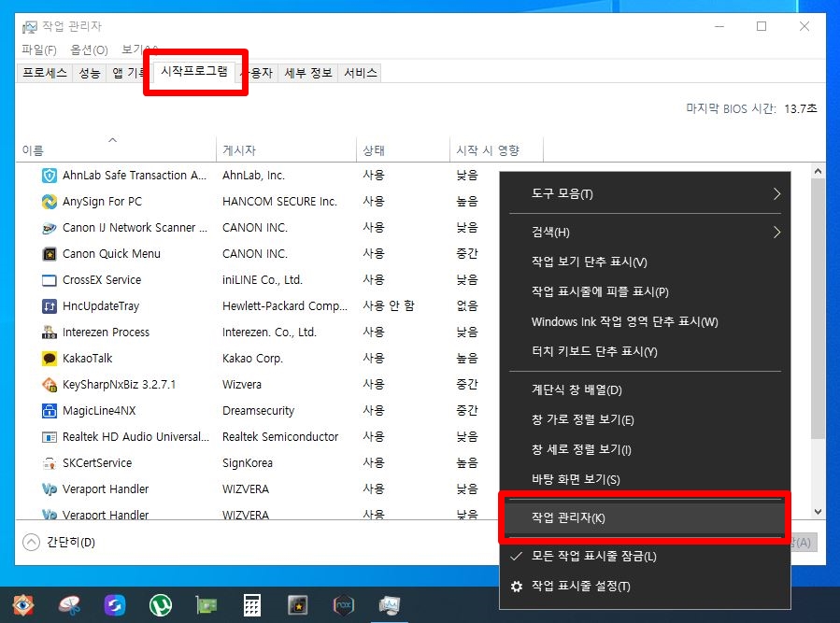Click the SKCertService row icon
This screenshot has height=623, width=840.
click(x=50, y=463)
